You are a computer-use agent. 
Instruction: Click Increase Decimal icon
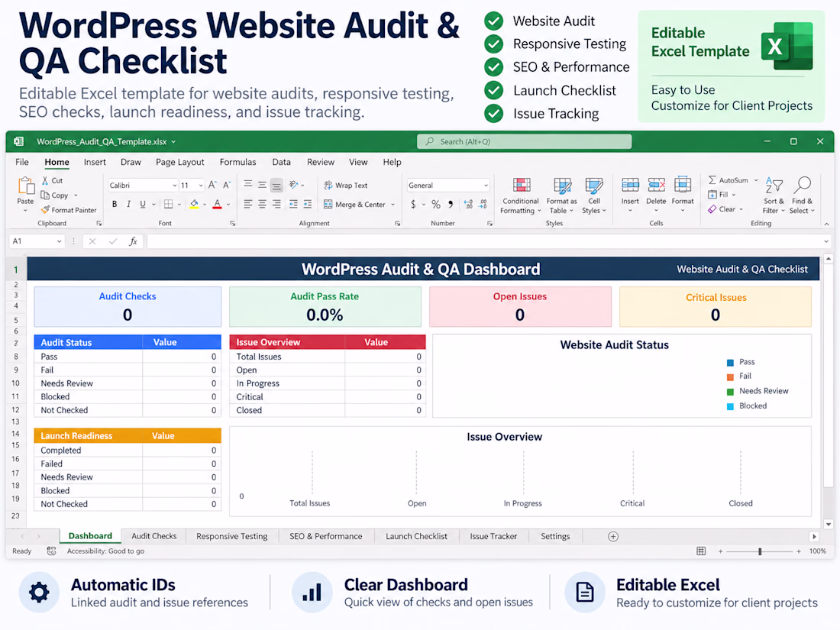pos(468,204)
